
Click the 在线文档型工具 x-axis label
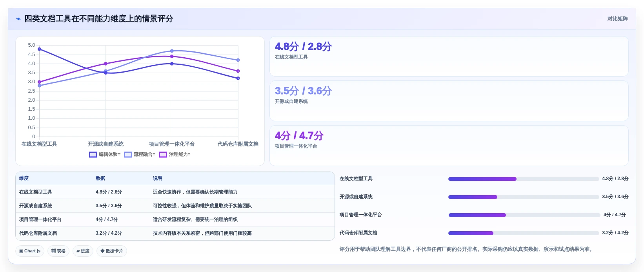point(39,144)
